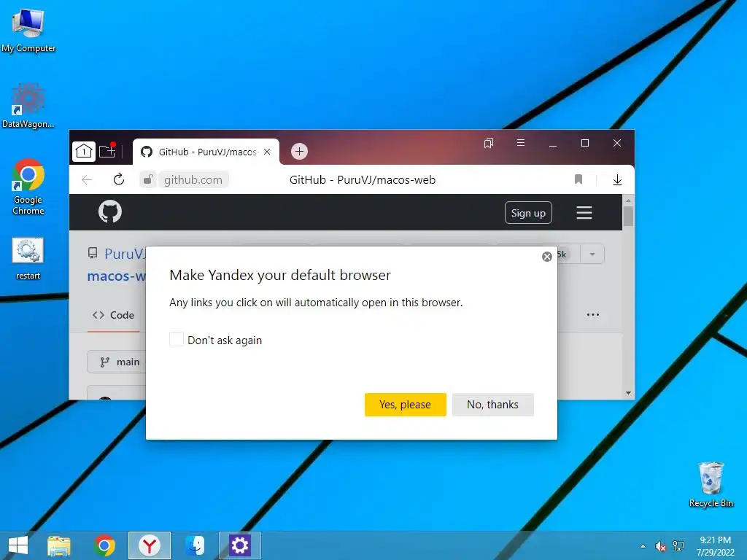Click the new tab group icon with red dot
747x560 pixels.
[x=107, y=151]
